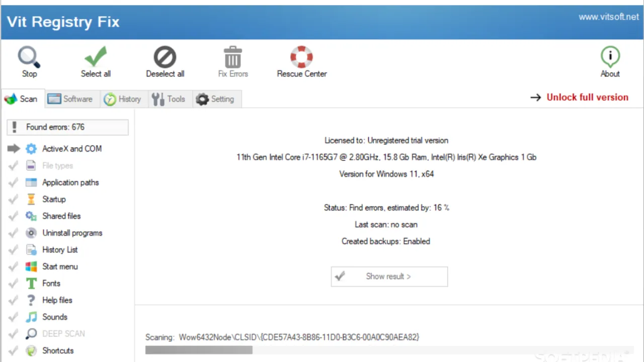
Task: Toggle the Help files checkmark
Action: coord(13,300)
